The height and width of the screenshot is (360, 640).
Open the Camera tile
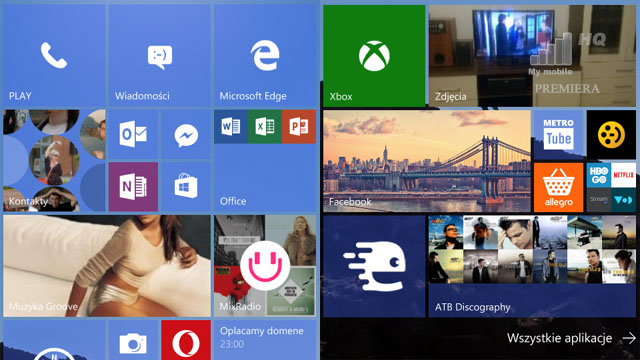click(133, 340)
